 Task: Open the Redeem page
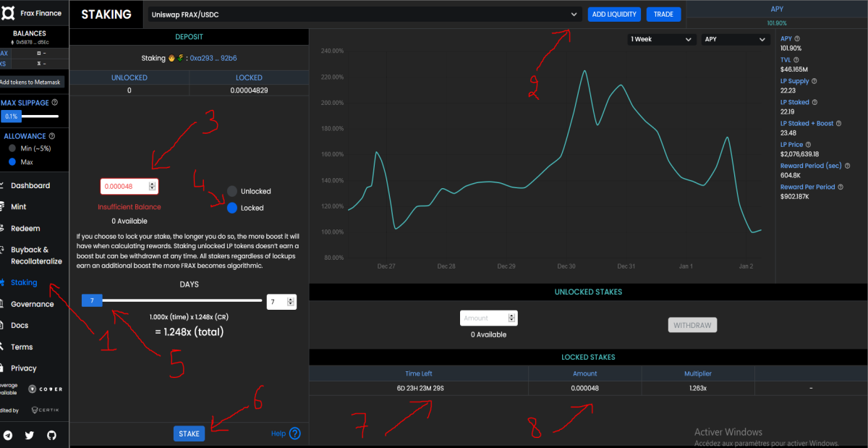[x=25, y=229]
